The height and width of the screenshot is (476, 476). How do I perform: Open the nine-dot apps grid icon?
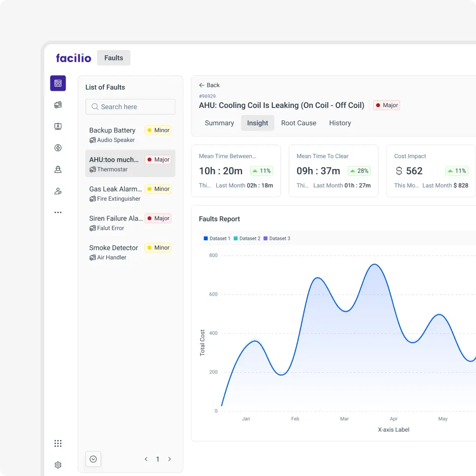pyautogui.click(x=58, y=443)
